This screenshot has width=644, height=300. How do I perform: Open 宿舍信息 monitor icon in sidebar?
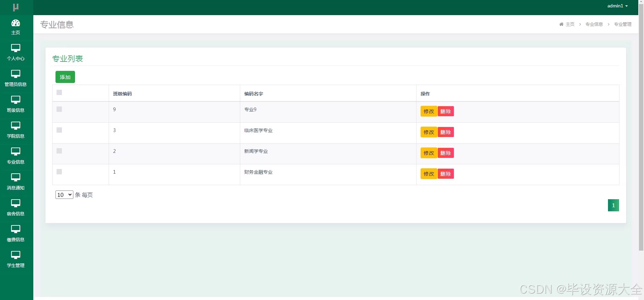[16, 203]
